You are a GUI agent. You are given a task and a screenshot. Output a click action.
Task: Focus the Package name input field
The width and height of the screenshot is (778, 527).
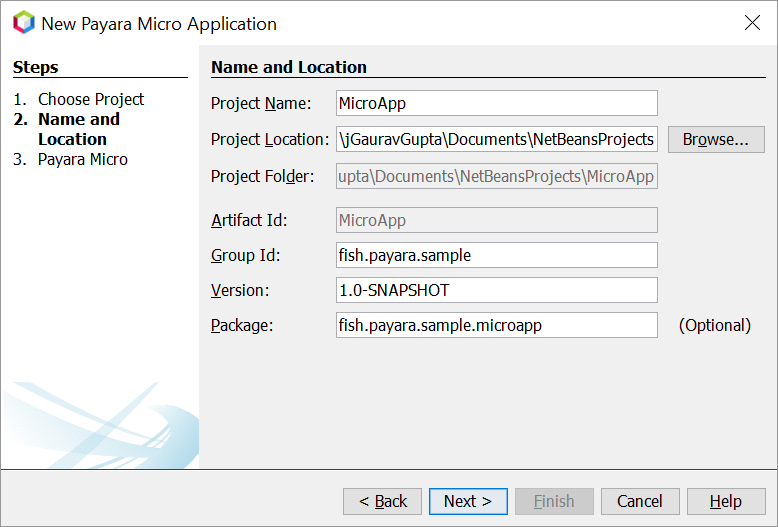click(497, 325)
